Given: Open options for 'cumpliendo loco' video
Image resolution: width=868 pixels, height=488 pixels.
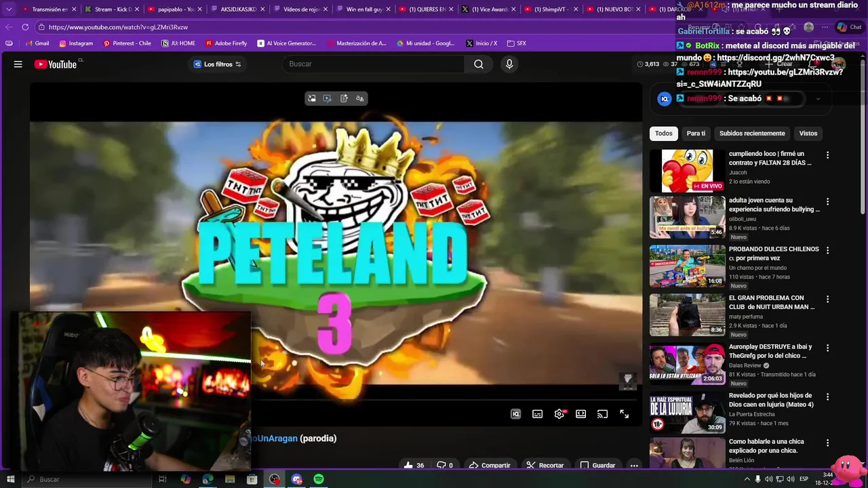Looking at the screenshot, I should [827, 155].
